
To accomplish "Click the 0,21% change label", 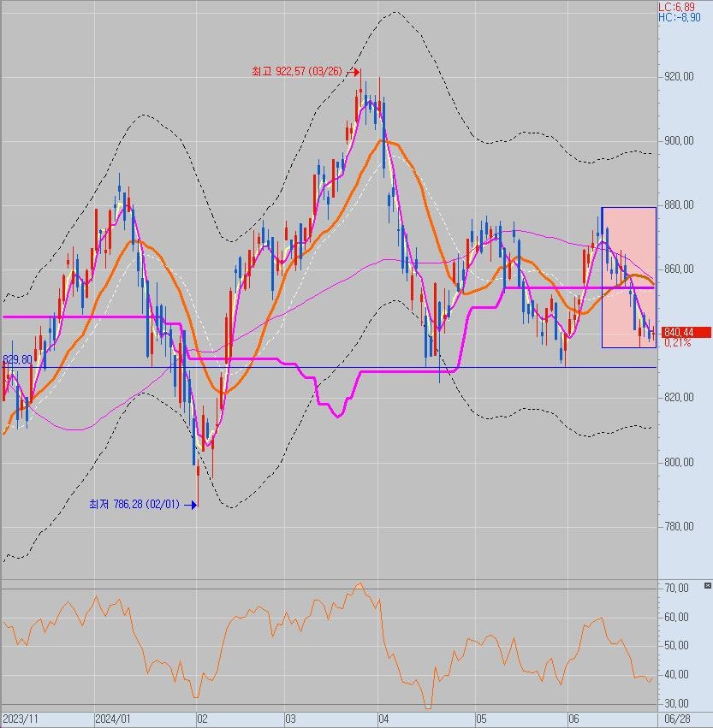I will 677,343.
